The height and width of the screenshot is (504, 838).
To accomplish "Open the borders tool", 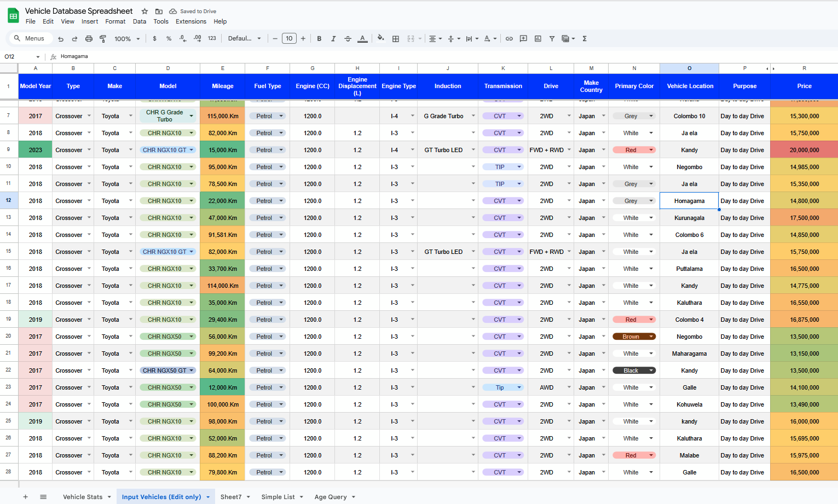I will (396, 39).
